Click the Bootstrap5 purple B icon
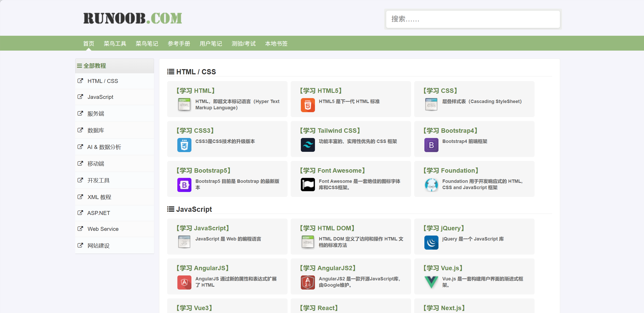The height and width of the screenshot is (313, 644). tap(184, 185)
